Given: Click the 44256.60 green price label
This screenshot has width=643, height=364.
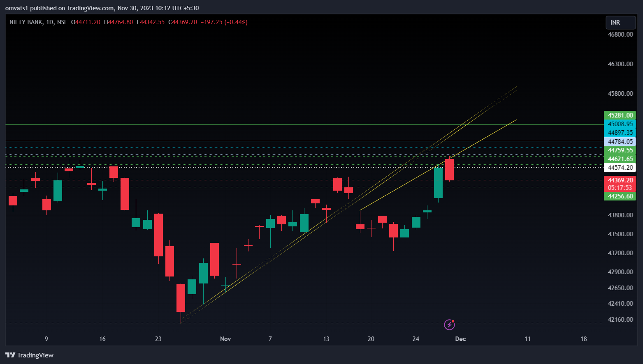Looking at the screenshot, I should coord(620,196).
